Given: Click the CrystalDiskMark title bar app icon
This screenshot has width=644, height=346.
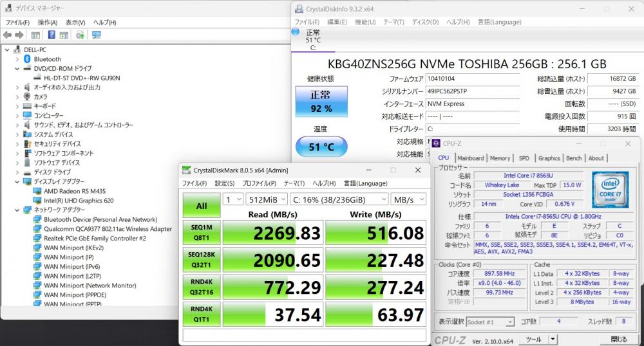Looking at the screenshot, I should [187, 170].
